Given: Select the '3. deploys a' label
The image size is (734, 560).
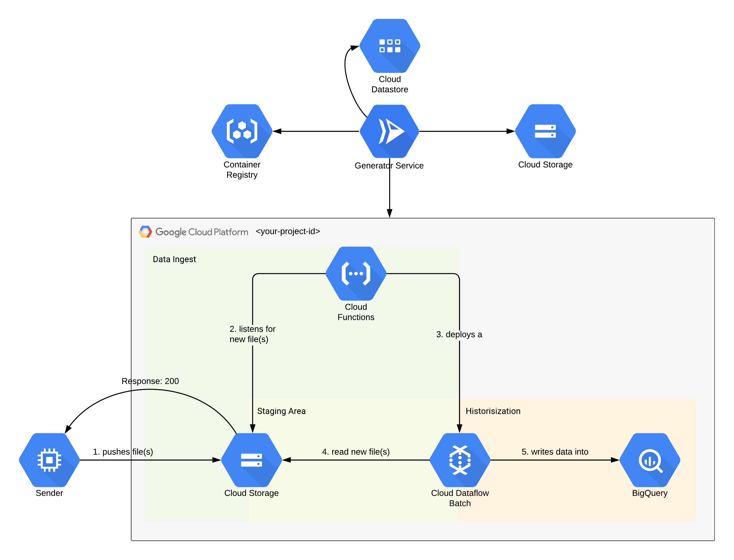Looking at the screenshot, I should coord(459,334).
